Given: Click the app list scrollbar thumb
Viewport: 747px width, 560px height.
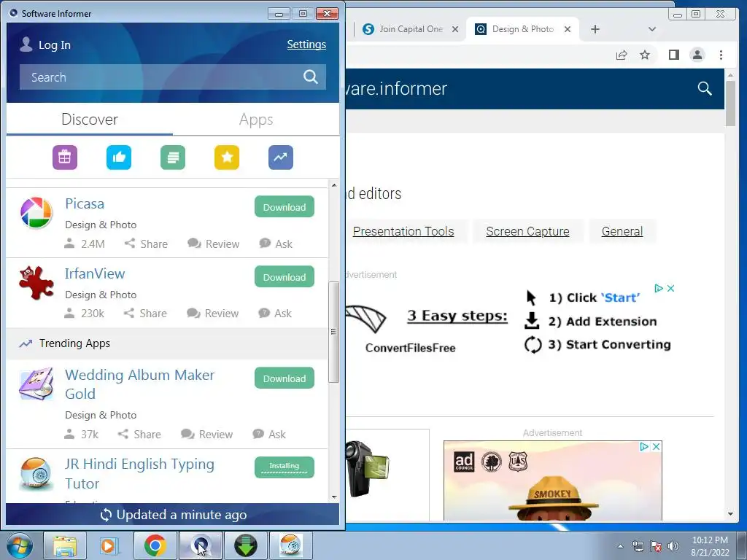Looking at the screenshot, I should tap(334, 332).
